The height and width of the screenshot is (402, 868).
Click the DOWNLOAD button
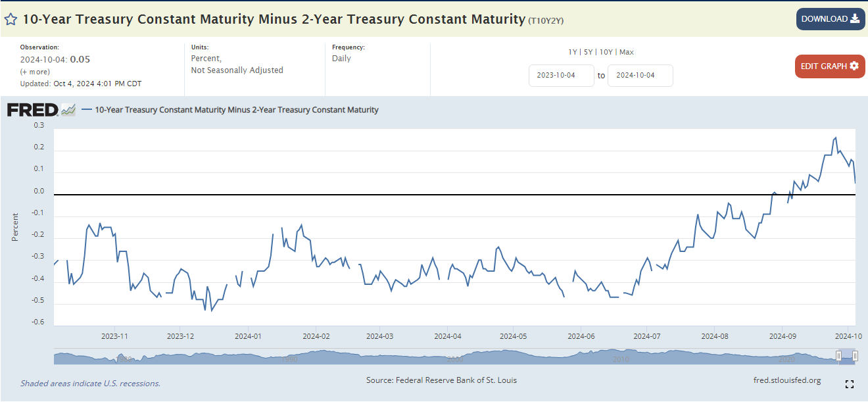[831, 19]
